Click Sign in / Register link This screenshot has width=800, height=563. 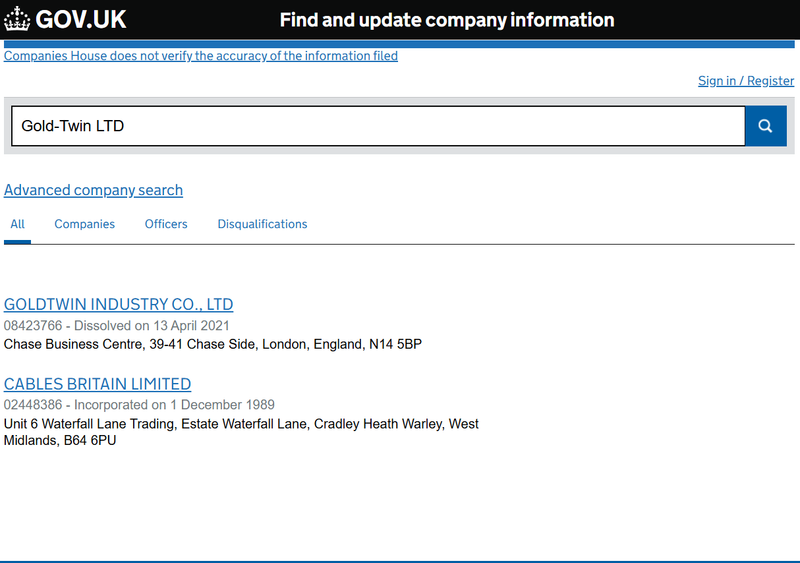746,81
